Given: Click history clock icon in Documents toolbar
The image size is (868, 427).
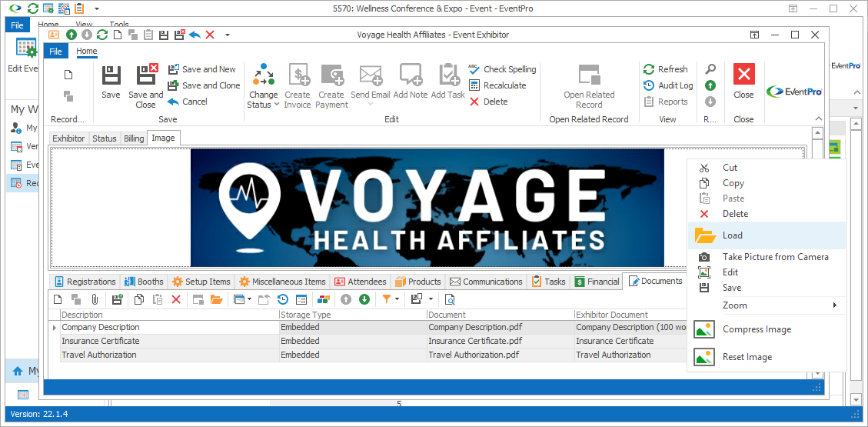Looking at the screenshot, I should (x=283, y=299).
